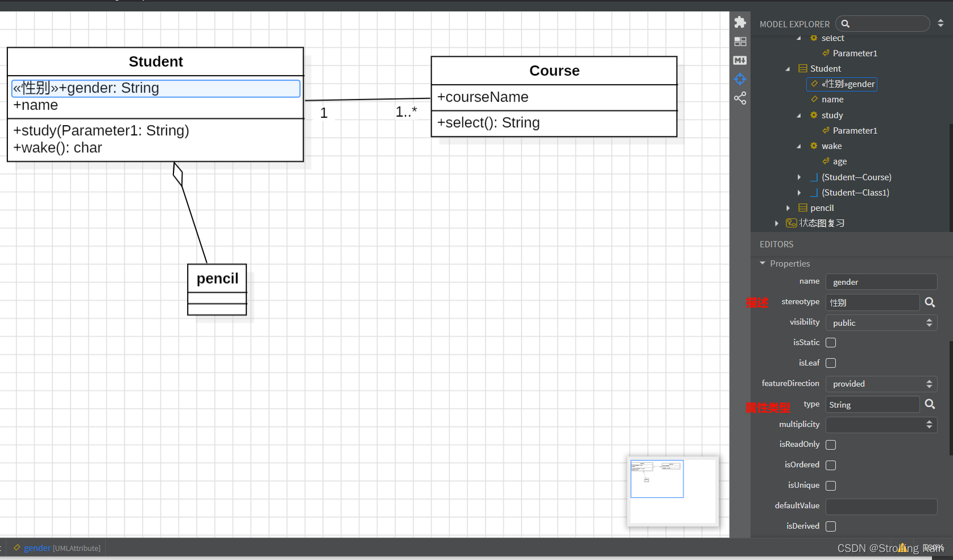This screenshot has height=560, width=953.
Task: Select Parameter1 under select operation
Action: click(x=855, y=53)
